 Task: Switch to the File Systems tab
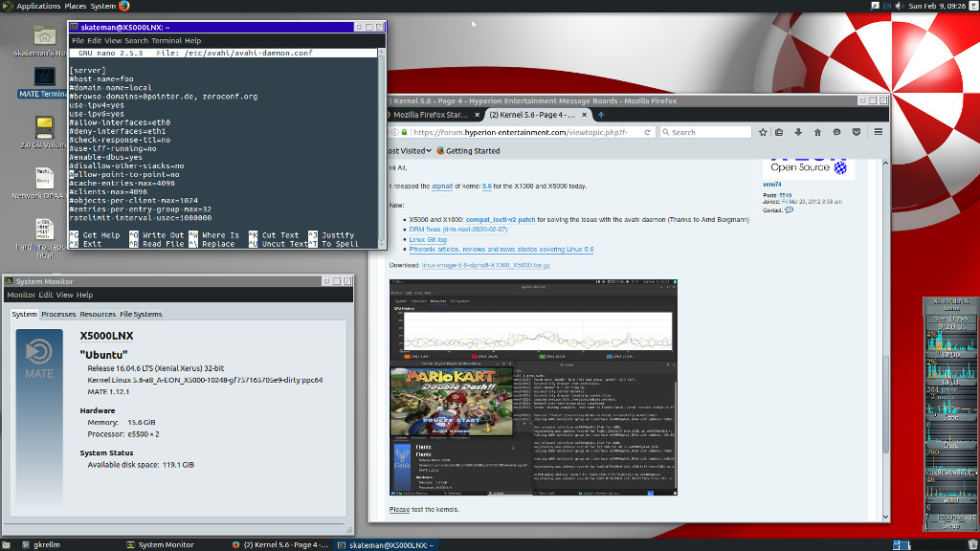pos(141,314)
